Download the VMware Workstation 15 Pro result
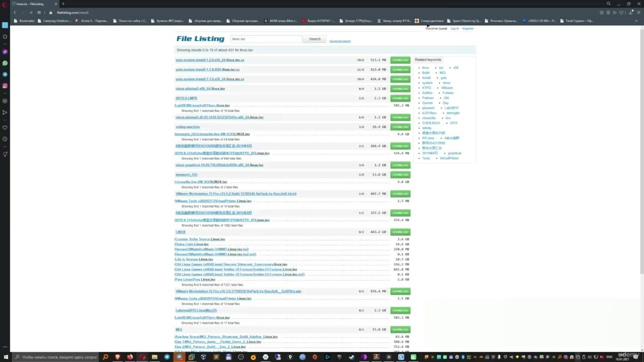Image resolution: width=644 pixels, height=362 pixels. click(400, 194)
